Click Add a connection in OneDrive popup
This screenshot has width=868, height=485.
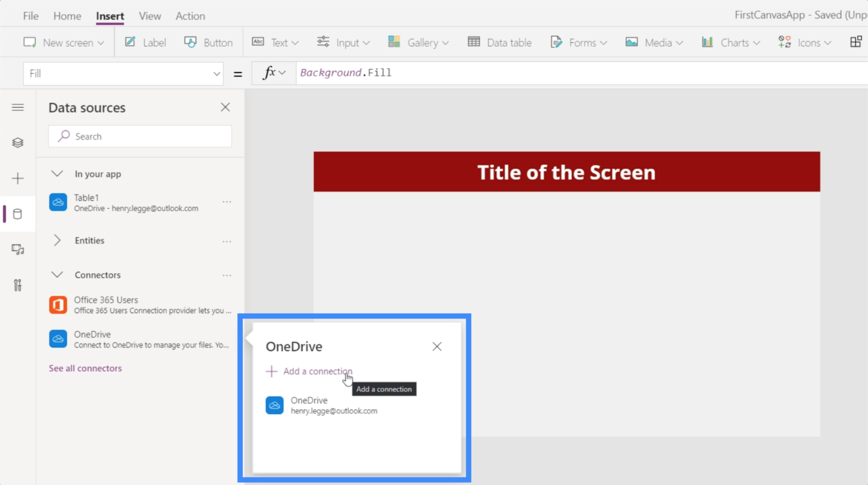(309, 371)
